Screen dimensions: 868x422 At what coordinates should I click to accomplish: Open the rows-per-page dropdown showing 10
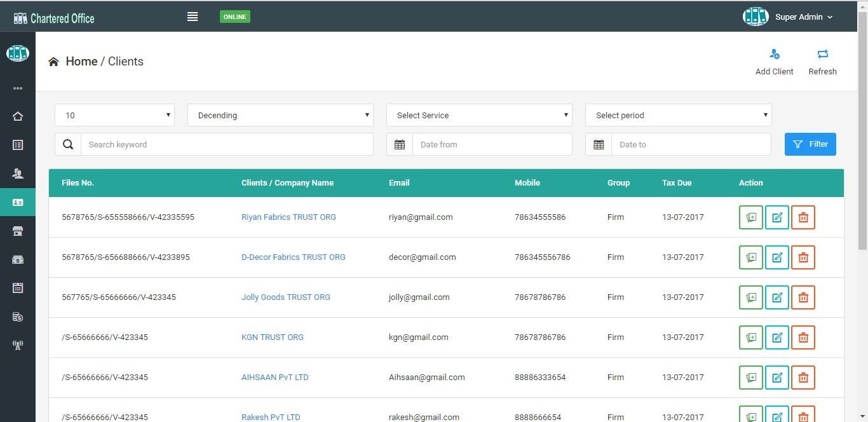tap(115, 115)
